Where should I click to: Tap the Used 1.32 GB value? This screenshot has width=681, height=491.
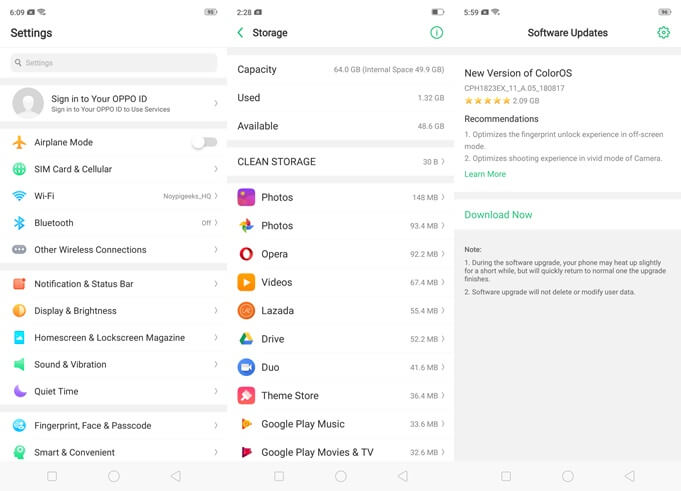(431, 98)
